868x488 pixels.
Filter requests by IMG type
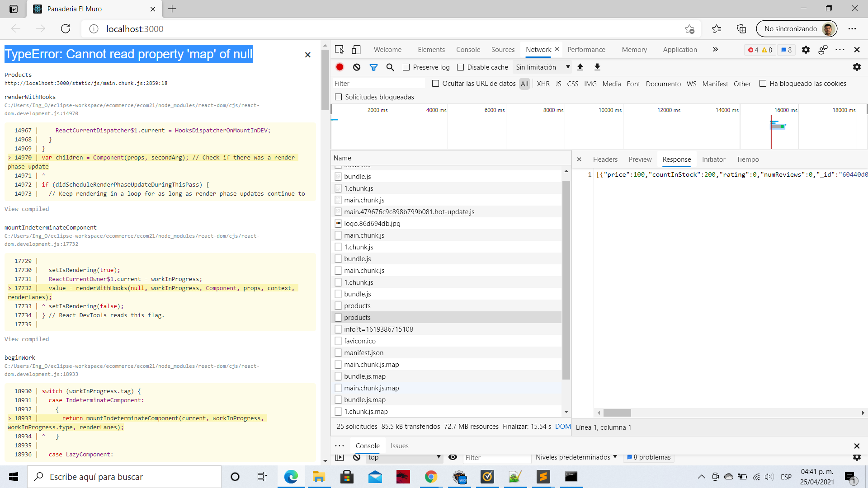pos(590,84)
